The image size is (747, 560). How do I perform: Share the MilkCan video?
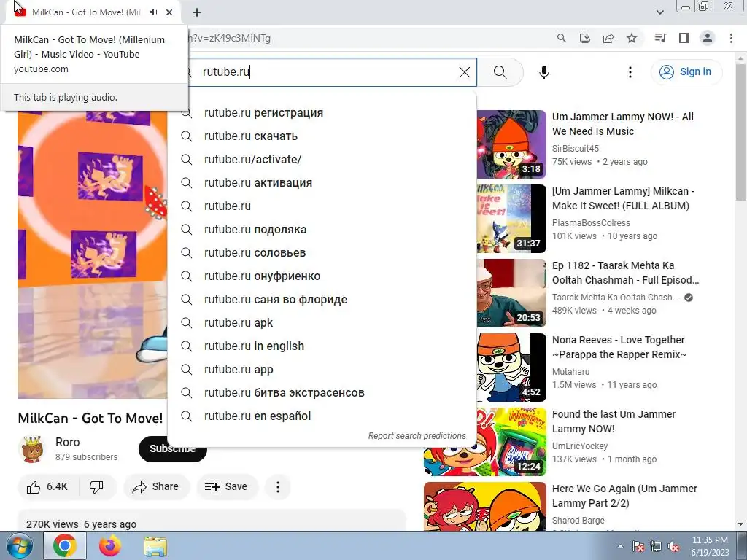tap(156, 486)
